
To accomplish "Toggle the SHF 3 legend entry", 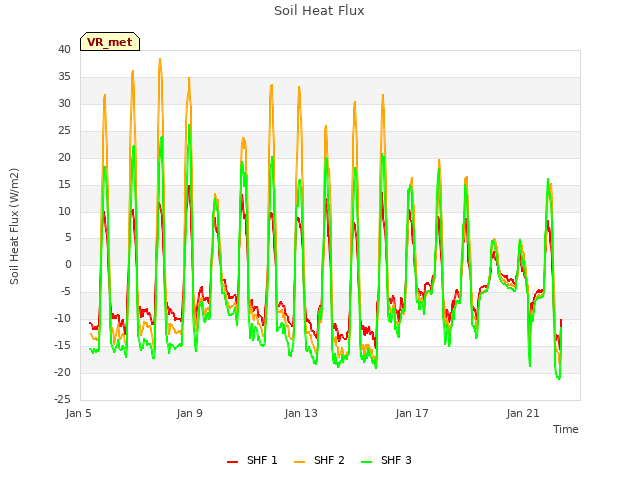I will [x=386, y=460].
